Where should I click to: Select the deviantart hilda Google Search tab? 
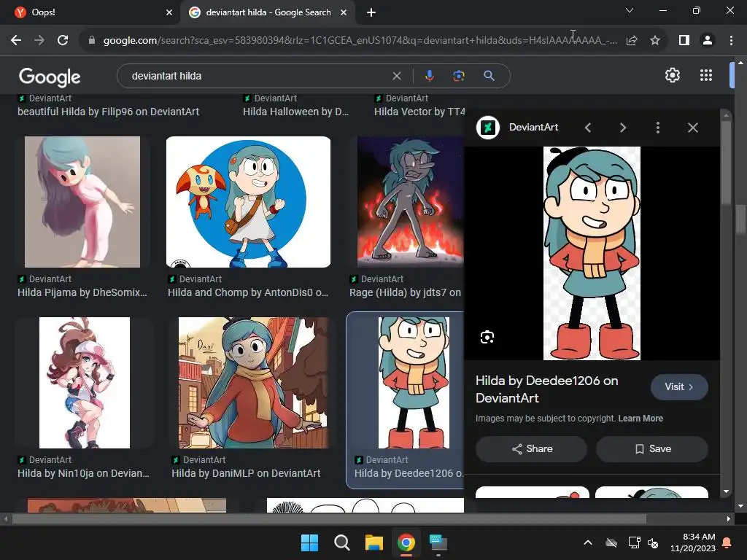click(267, 12)
